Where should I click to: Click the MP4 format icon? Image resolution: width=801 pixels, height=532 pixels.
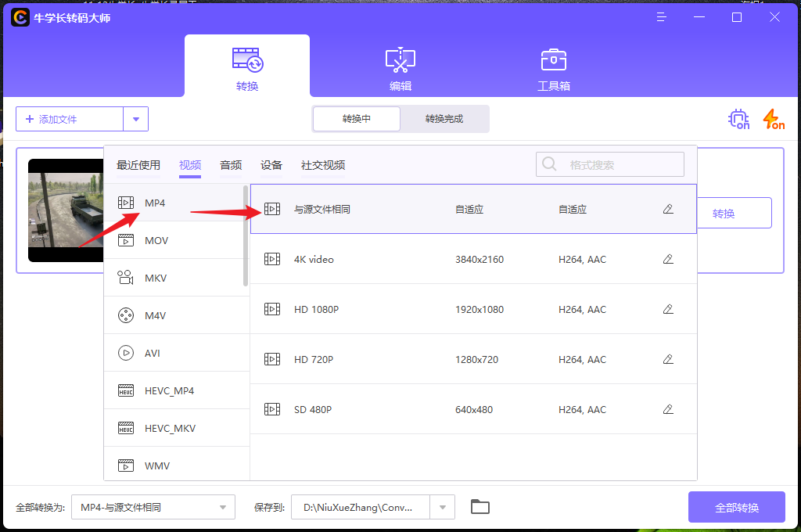(x=126, y=202)
